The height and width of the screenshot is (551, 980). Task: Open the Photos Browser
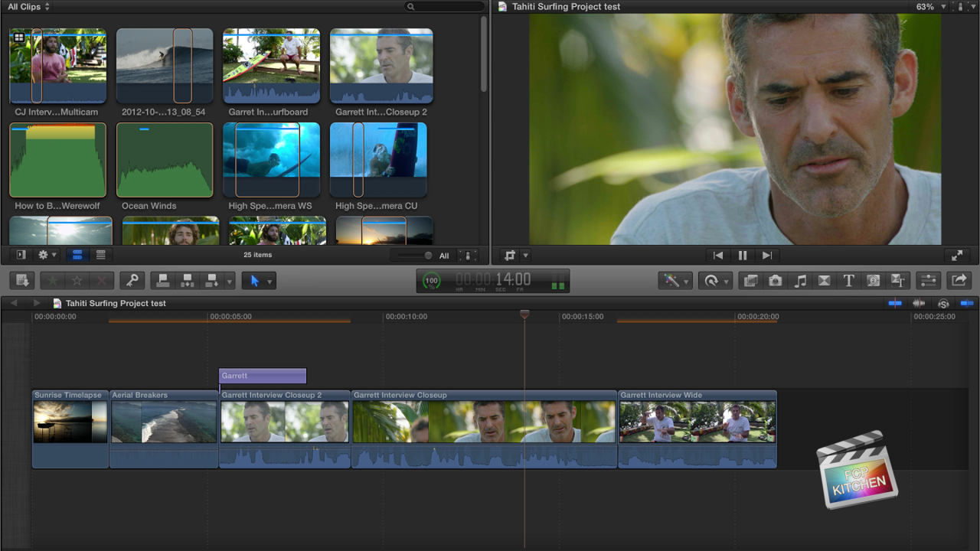point(774,280)
